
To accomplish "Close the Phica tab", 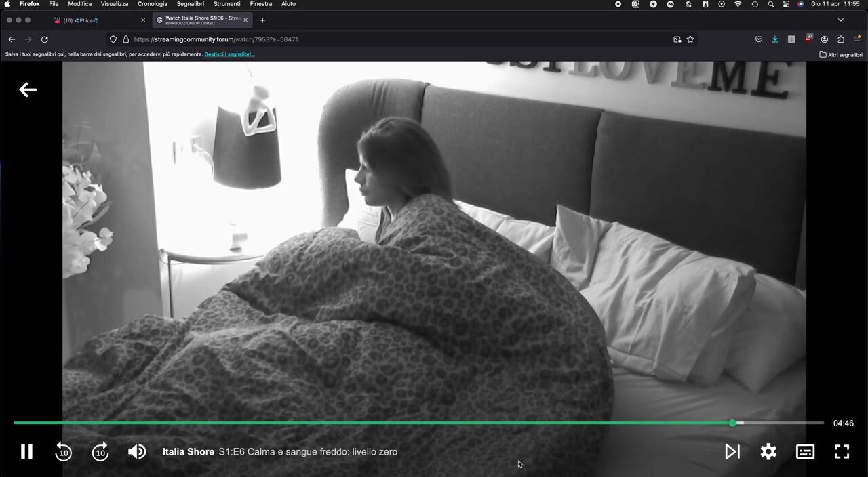I will tap(143, 20).
